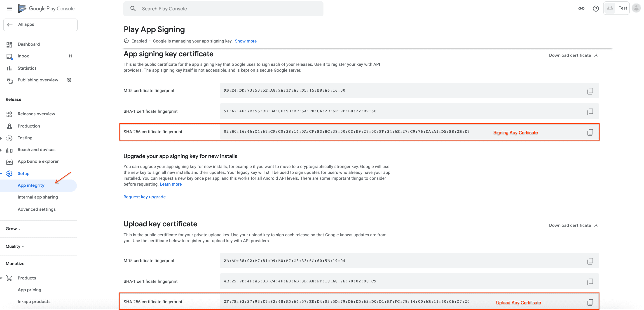This screenshot has width=644, height=310.
Task: Click the Publishing overview icon
Action: [10, 80]
